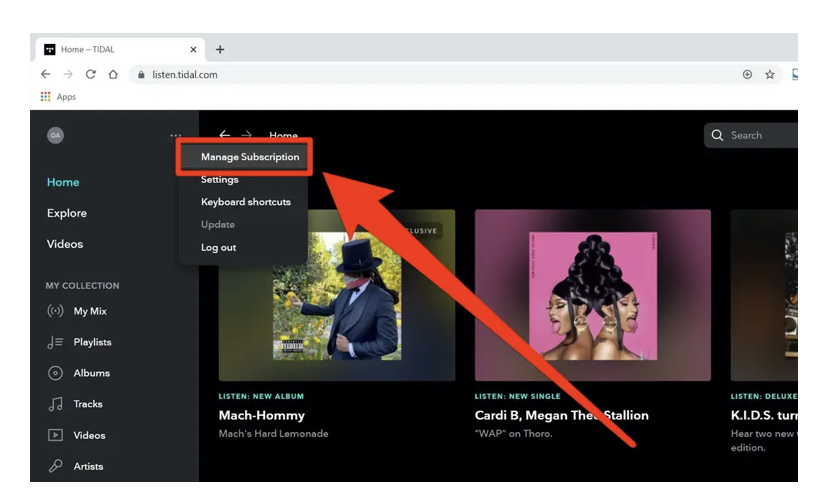Viewport: 828px width, 503px height.
Task: Click the TIDAL favicon in browser tab
Action: (50, 49)
